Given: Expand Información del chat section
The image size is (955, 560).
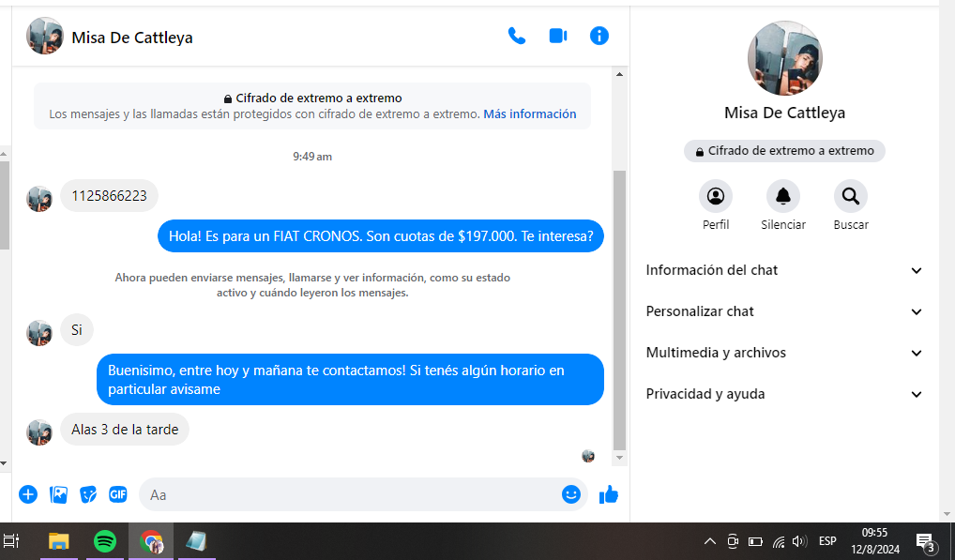Looking at the screenshot, I should pyautogui.click(x=784, y=270).
